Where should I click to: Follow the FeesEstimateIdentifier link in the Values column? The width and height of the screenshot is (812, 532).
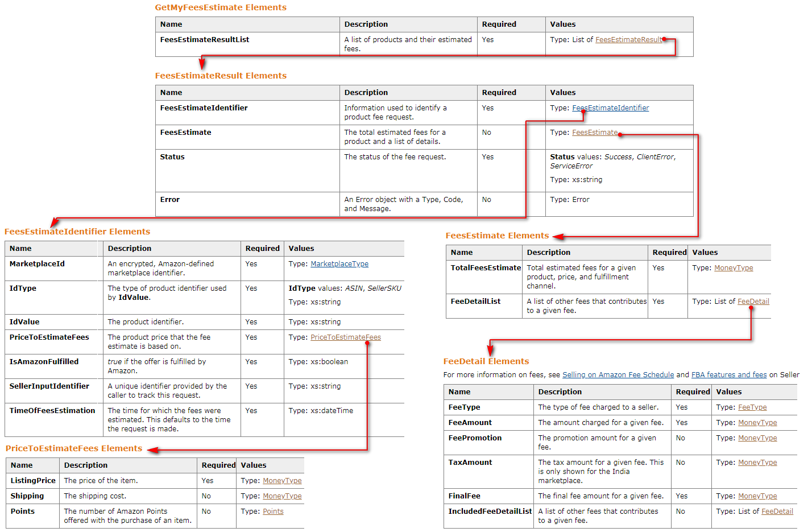[610, 108]
